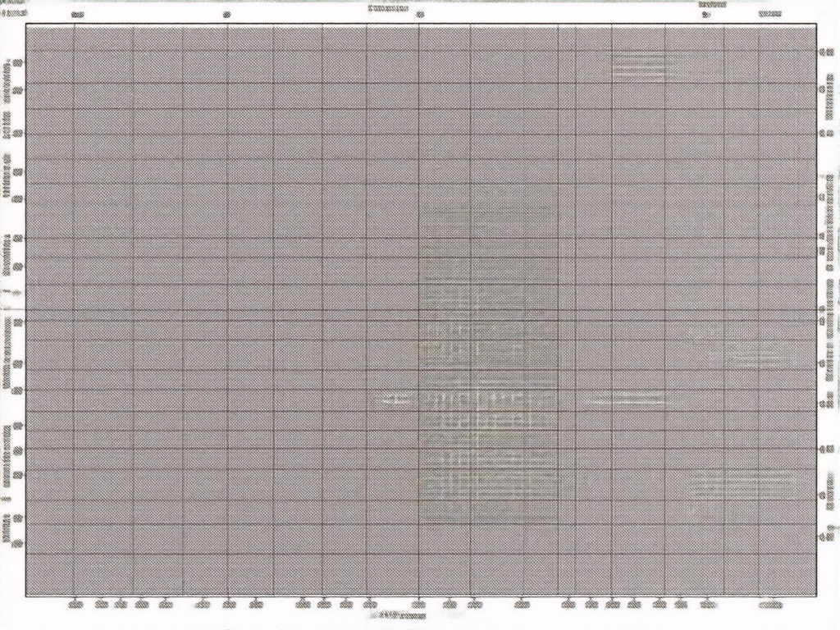Image resolution: width=840 pixels, height=630 pixels.
Task: Select the far-right label in the top margin
Action: 770,14
